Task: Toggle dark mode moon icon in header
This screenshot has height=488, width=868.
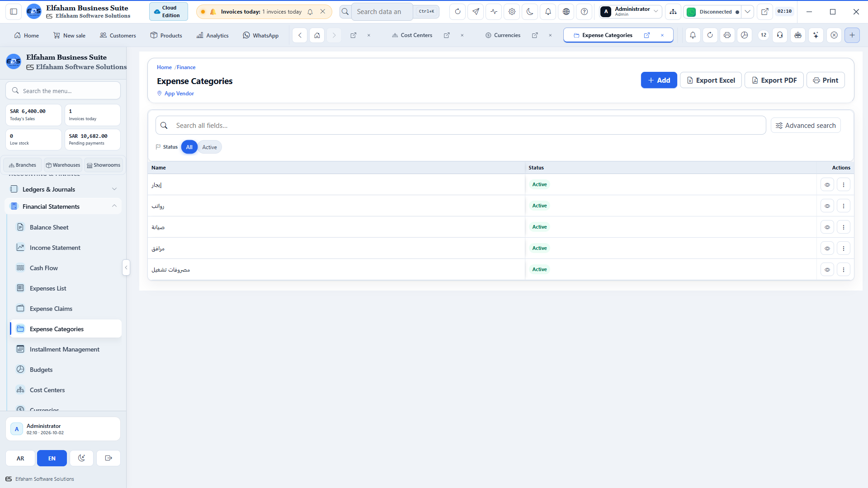Action: (x=530, y=12)
